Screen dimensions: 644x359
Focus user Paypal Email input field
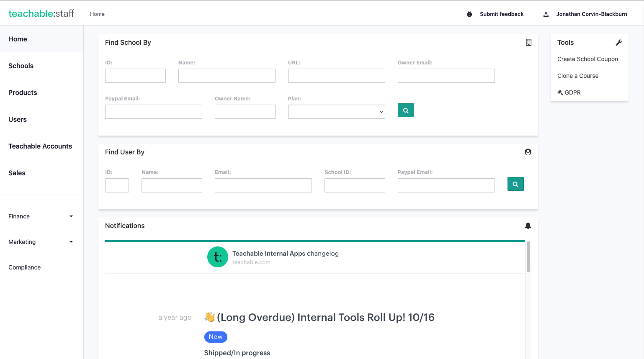click(x=446, y=185)
